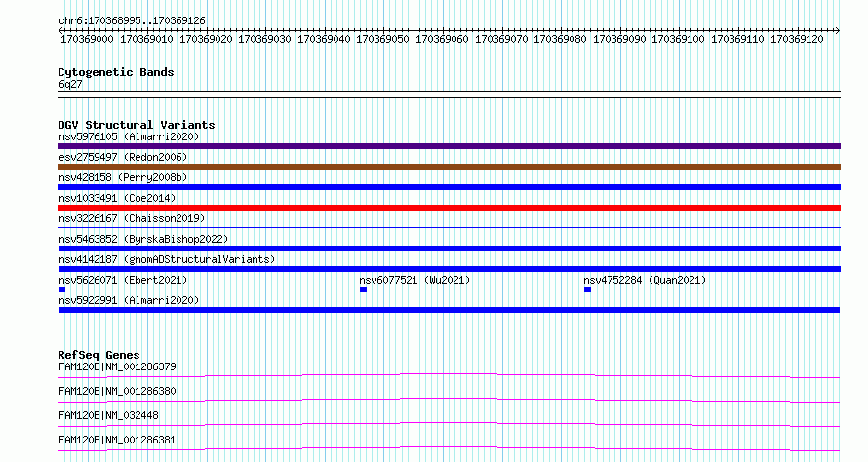Click ruler position 170369100
Viewport: 868px width, 462px height.
(678, 39)
